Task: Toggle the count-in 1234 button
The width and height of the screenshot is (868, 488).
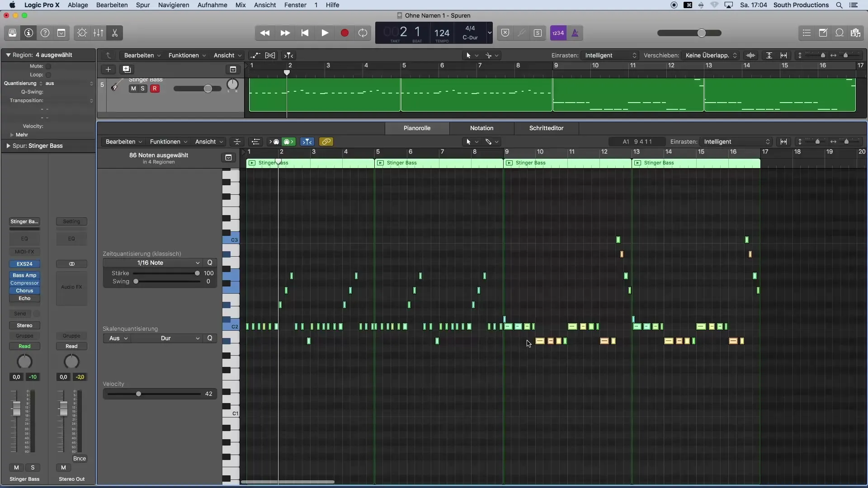Action: click(x=558, y=33)
